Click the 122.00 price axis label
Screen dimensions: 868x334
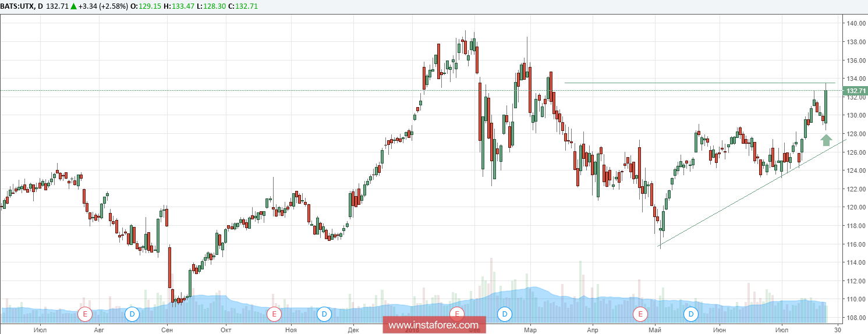pos(855,189)
